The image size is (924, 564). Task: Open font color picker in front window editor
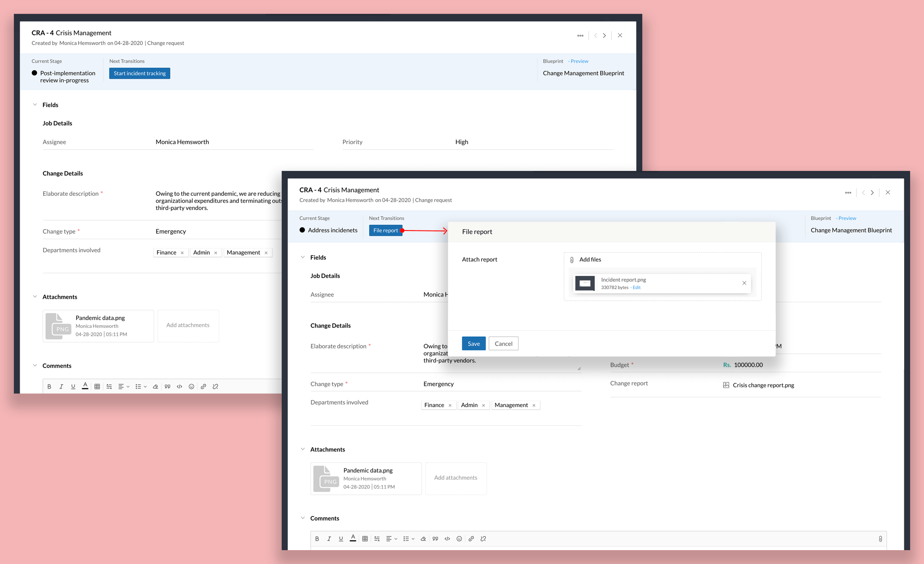(x=353, y=538)
